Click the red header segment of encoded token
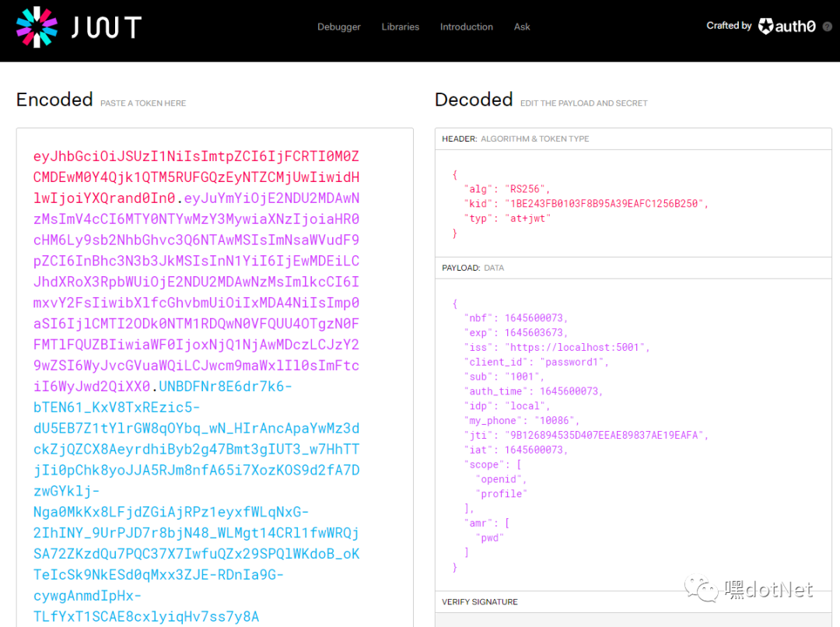840x627 pixels. (194, 177)
